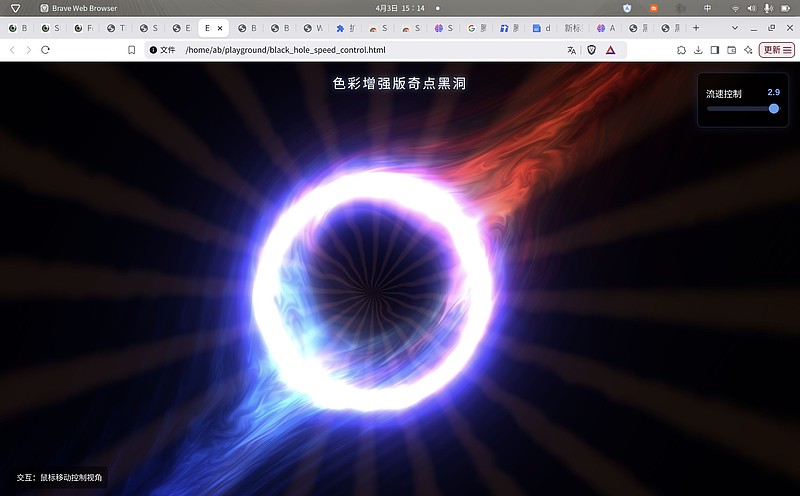Switch to the globe-icon T tab
Image resolution: width=800 pixels, height=496 pixels.
pyautogui.click(x=116, y=29)
